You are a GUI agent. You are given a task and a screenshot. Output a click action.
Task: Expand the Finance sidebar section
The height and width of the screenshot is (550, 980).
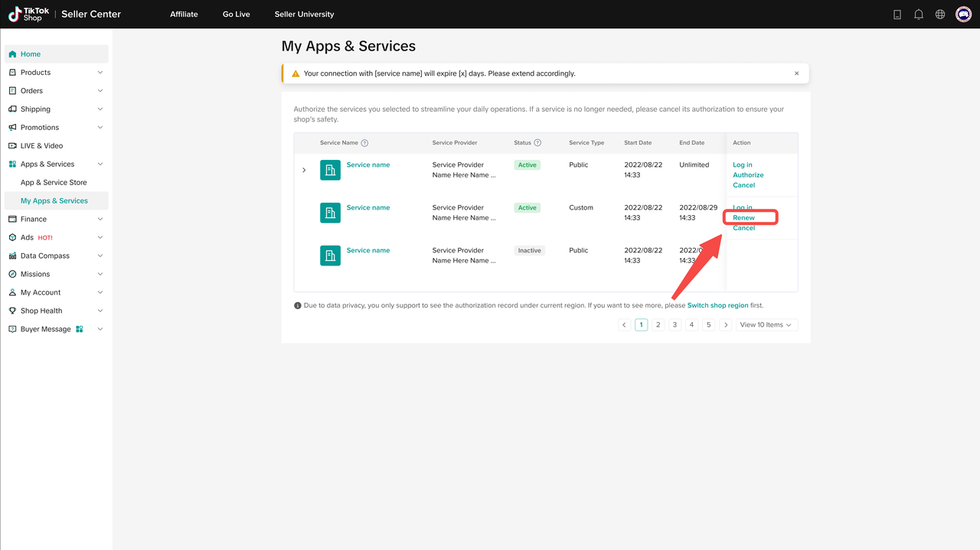(x=100, y=220)
